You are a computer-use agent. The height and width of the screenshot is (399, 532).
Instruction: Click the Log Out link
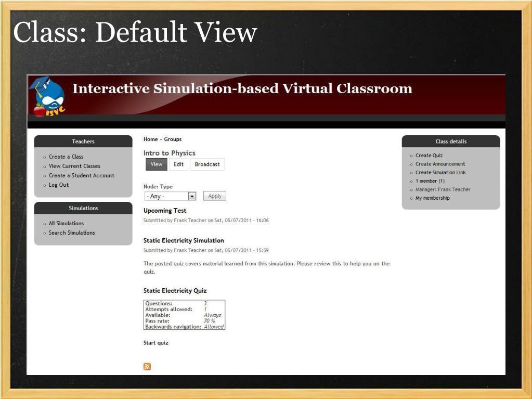tap(59, 185)
